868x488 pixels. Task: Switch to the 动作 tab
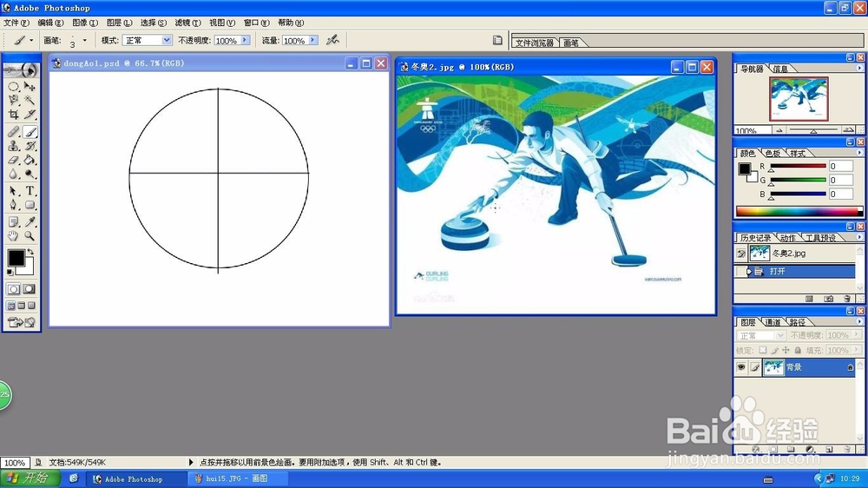click(x=788, y=238)
